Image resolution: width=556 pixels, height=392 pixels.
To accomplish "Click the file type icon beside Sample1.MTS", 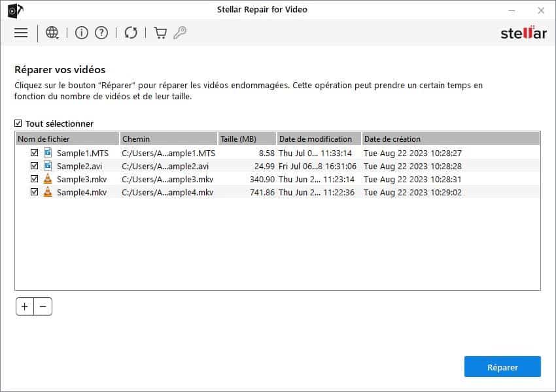I will (x=48, y=152).
